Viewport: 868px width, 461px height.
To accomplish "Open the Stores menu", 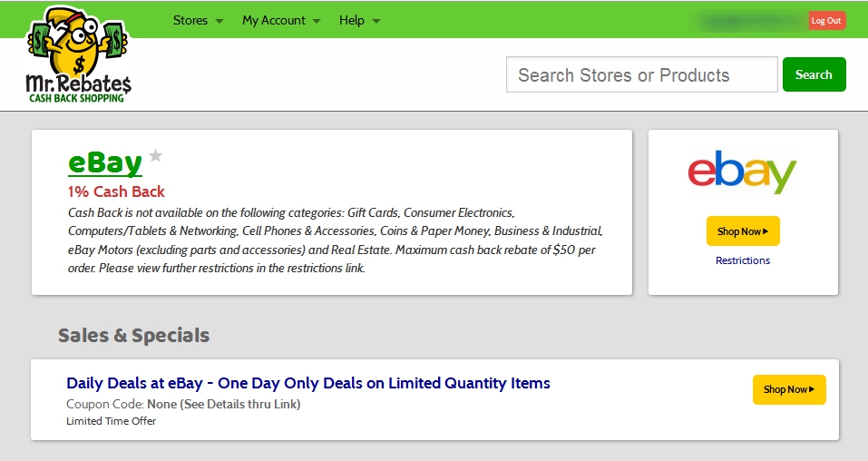I will [190, 20].
